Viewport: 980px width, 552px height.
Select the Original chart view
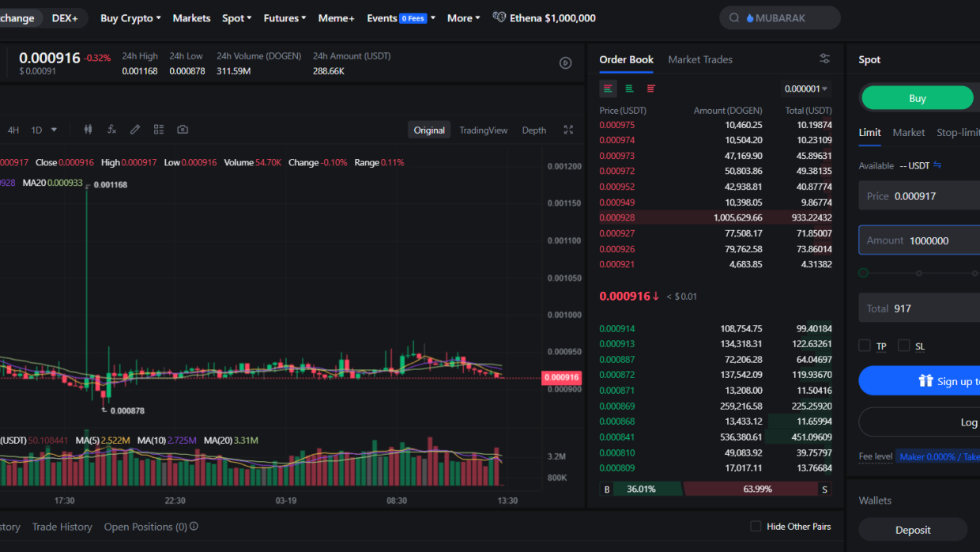click(429, 130)
